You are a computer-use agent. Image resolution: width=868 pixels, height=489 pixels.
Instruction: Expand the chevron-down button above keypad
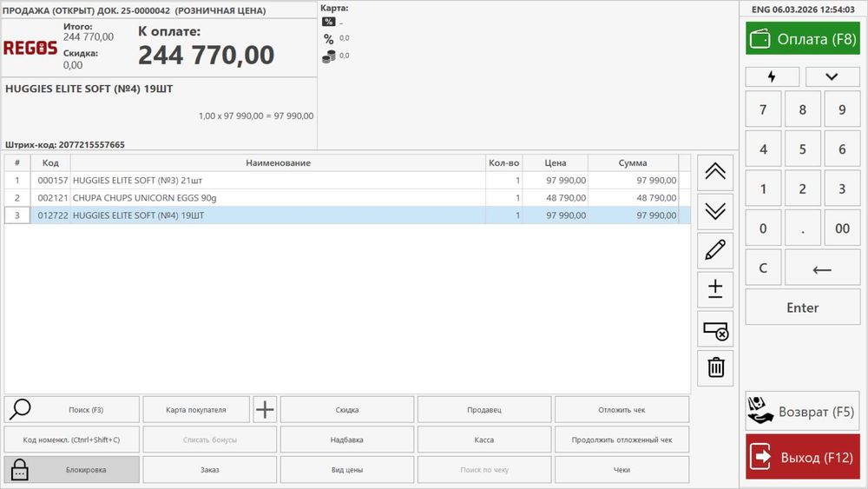(x=832, y=76)
